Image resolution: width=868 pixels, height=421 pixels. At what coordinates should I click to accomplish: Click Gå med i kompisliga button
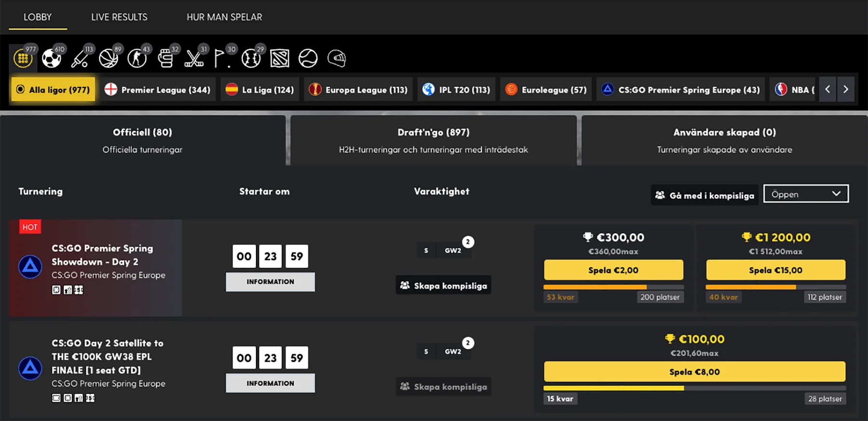pyautogui.click(x=704, y=195)
